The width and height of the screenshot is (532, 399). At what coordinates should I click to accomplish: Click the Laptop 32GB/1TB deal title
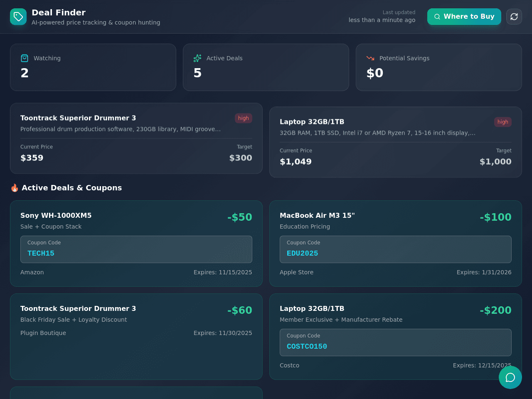coord(312,308)
